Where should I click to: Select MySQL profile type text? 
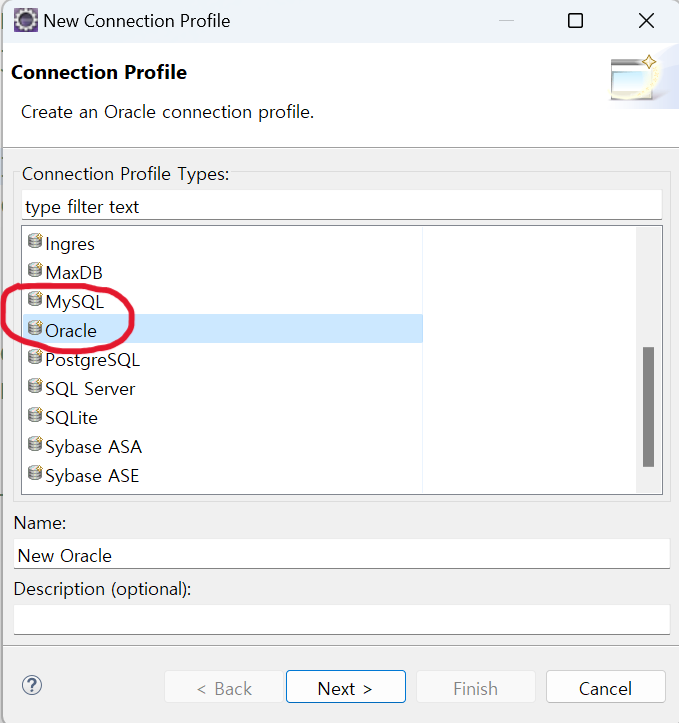click(75, 302)
